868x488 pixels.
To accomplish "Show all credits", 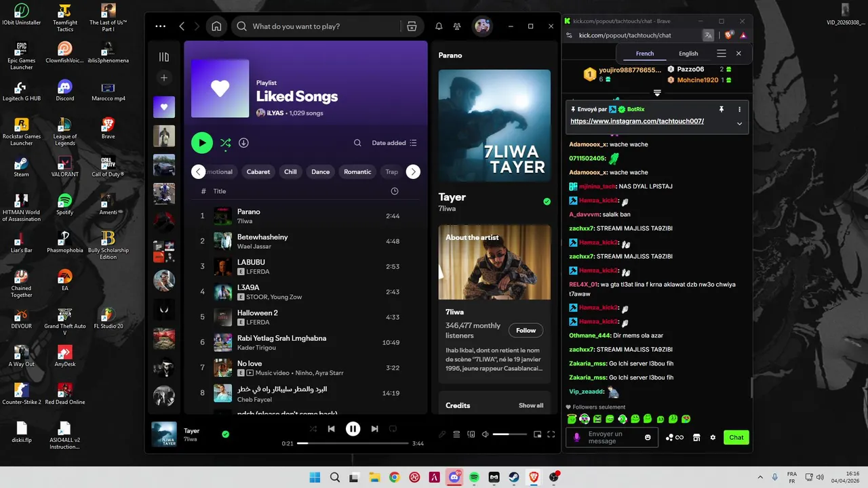I will tap(531, 405).
